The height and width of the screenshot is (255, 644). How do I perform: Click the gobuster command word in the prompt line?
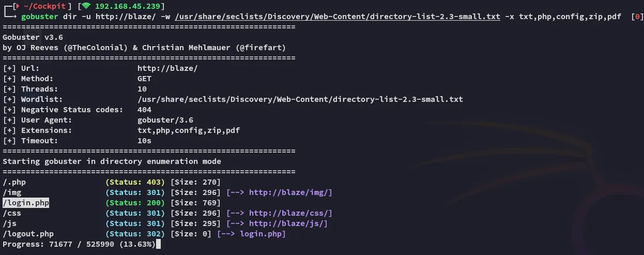tap(40, 17)
